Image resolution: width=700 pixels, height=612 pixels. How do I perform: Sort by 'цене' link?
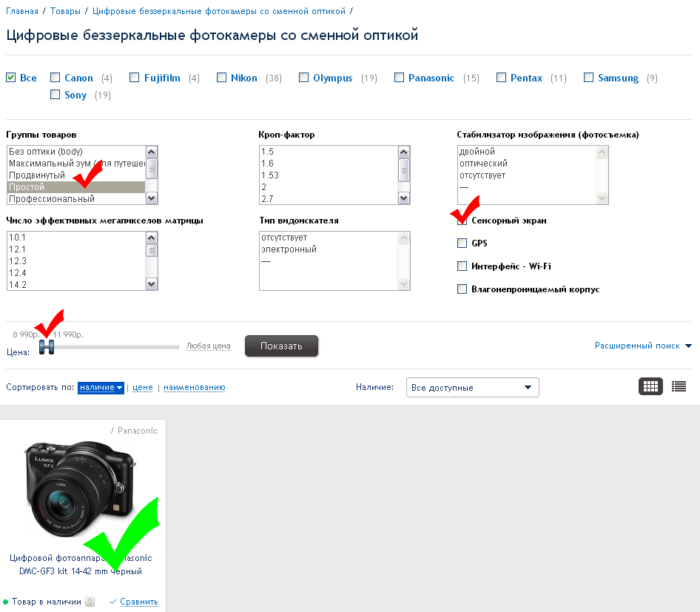click(x=142, y=388)
